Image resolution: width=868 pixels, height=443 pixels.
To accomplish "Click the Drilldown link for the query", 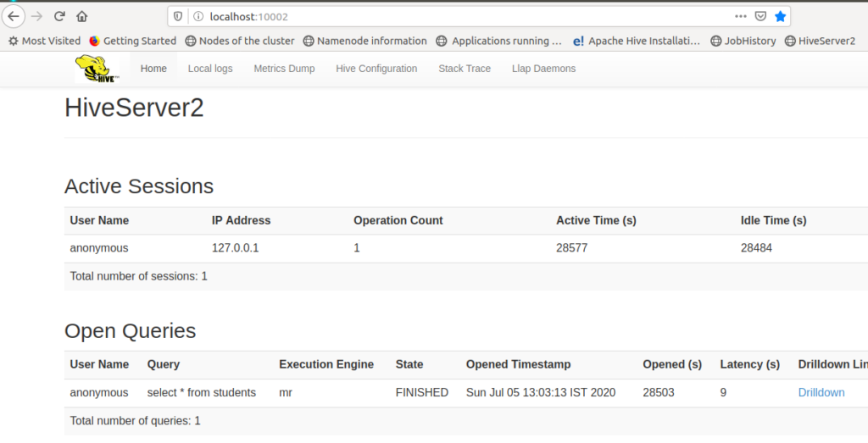I will click(x=821, y=392).
